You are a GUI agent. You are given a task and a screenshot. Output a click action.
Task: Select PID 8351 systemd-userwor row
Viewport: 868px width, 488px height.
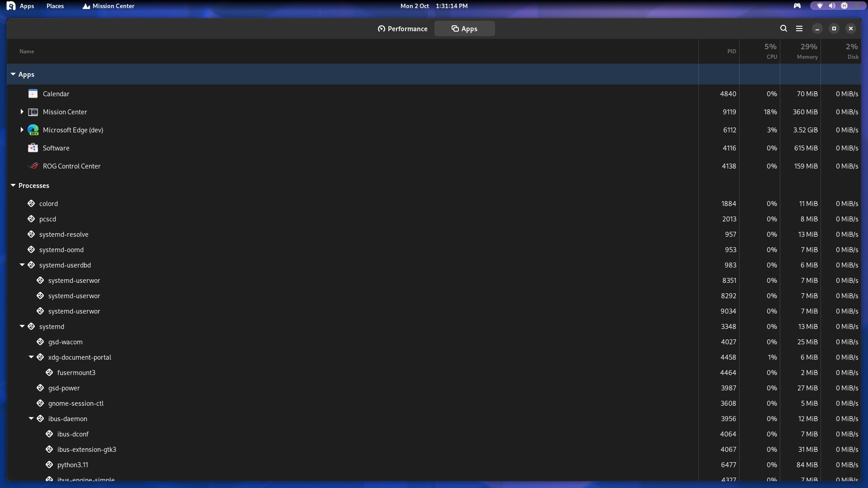tap(434, 280)
